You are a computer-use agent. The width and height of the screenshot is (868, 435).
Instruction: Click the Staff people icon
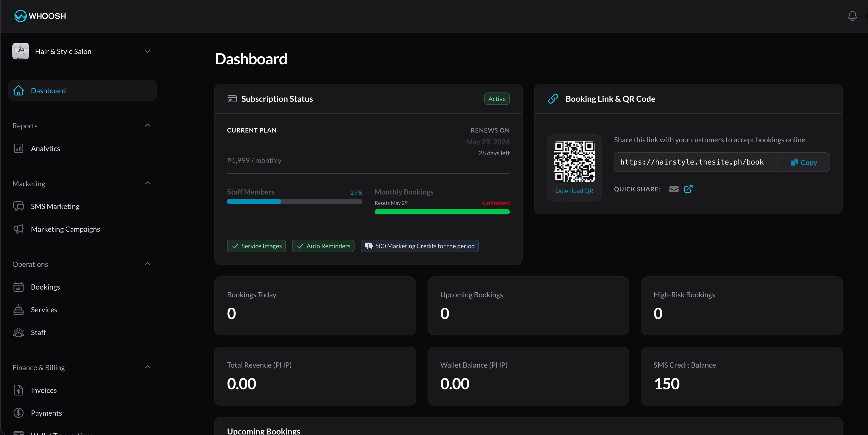click(19, 332)
